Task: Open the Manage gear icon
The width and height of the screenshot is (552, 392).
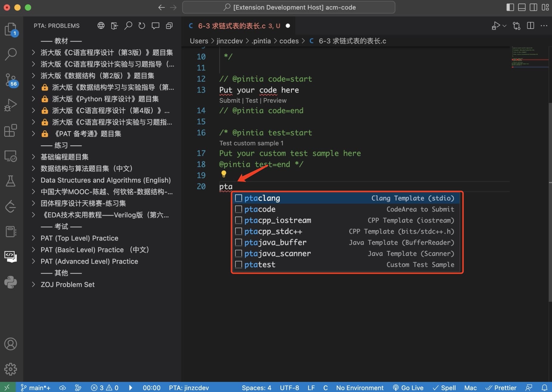Action: pos(11,369)
